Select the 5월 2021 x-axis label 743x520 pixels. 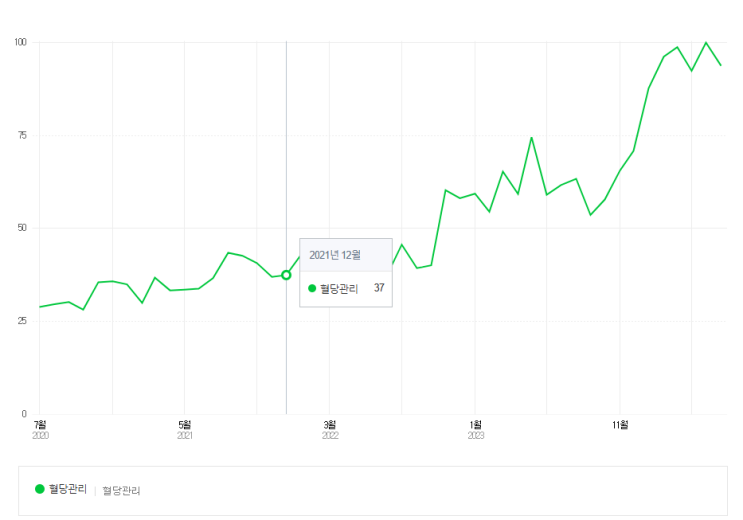tap(185, 429)
